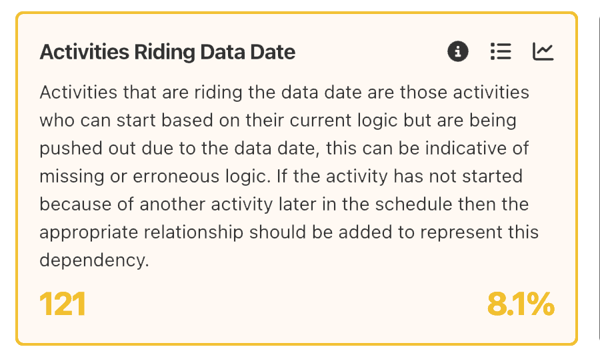This screenshot has height=361, width=600.
Task: Click 'who can start based on' line
Action: [x=140, y=121]
